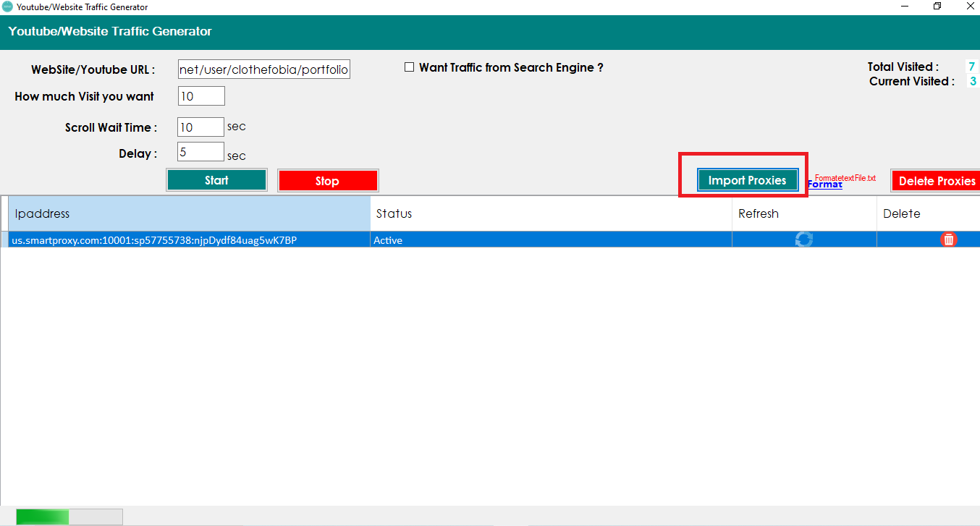Enable traffic from search engine
The width and height of the screenshot is (980, 526).
coord(409,67)
